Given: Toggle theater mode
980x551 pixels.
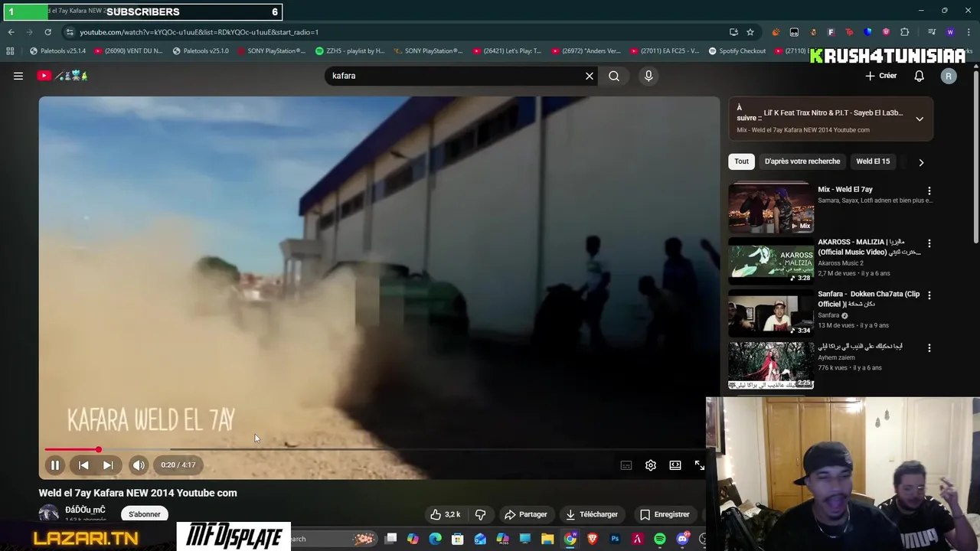Looking at the screenshot, I should (675, 465).
